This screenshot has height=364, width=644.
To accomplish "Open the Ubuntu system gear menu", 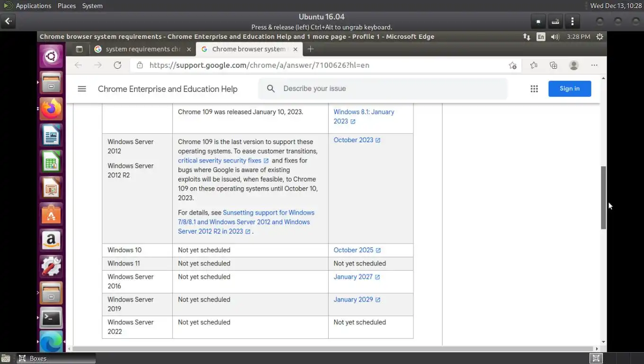I will tap(599, 36).
